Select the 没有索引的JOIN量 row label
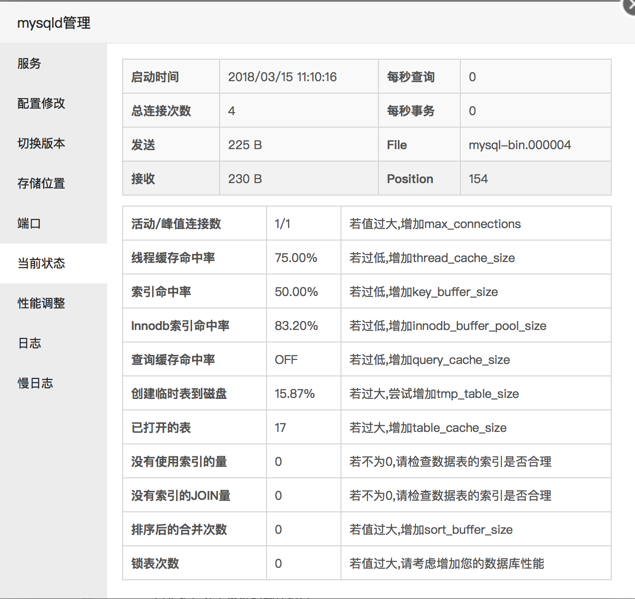This screenshot has height=599, width=635. coord(181,496)
